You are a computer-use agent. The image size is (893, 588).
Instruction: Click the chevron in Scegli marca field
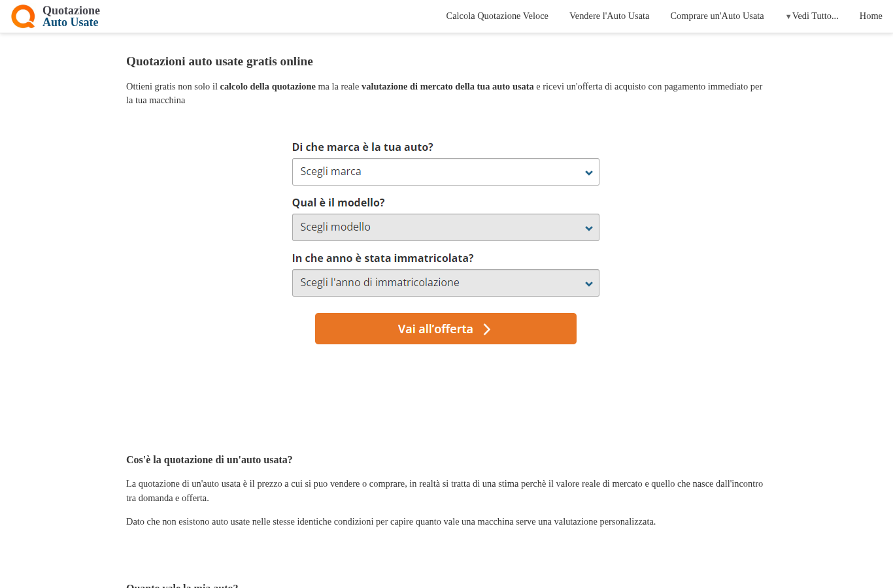pyautogui.click(x=588, y=172)
